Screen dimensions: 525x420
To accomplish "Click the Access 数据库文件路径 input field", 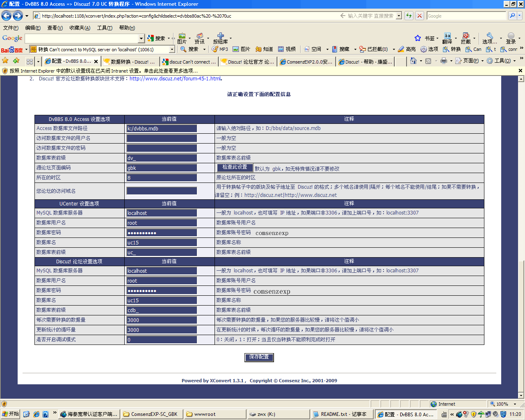I will point(162,128).
